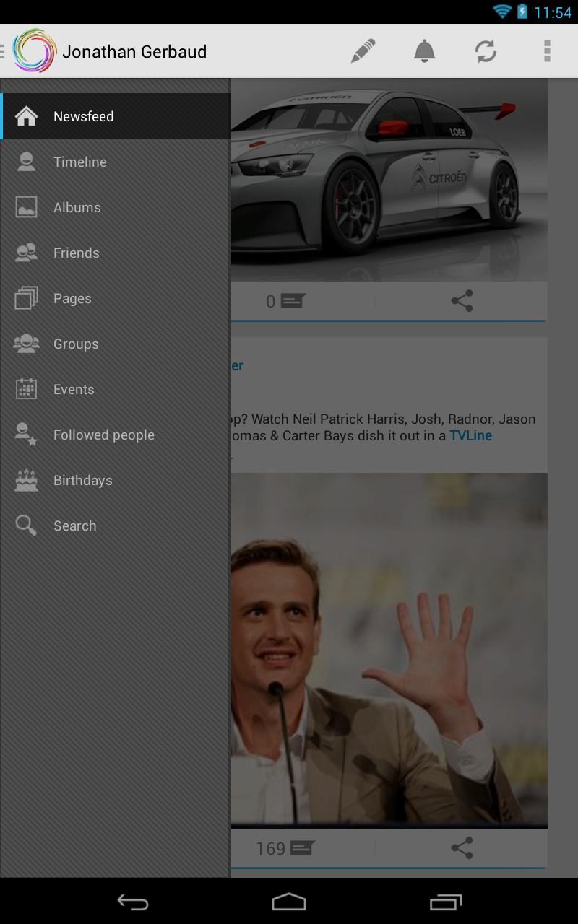578x924 pixels.
Task: Open the 169 comments on the post
Action: point(285,848)
